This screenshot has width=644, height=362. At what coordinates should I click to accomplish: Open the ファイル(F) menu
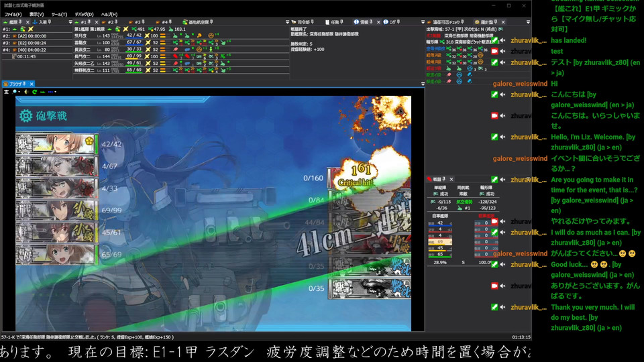[13, 14]
